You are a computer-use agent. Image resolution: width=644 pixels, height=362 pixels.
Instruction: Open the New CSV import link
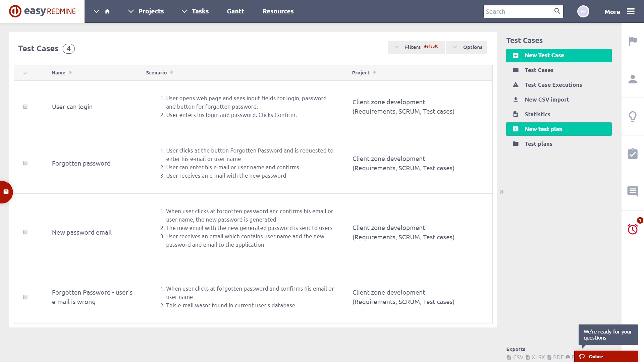(x=547, y=100)
